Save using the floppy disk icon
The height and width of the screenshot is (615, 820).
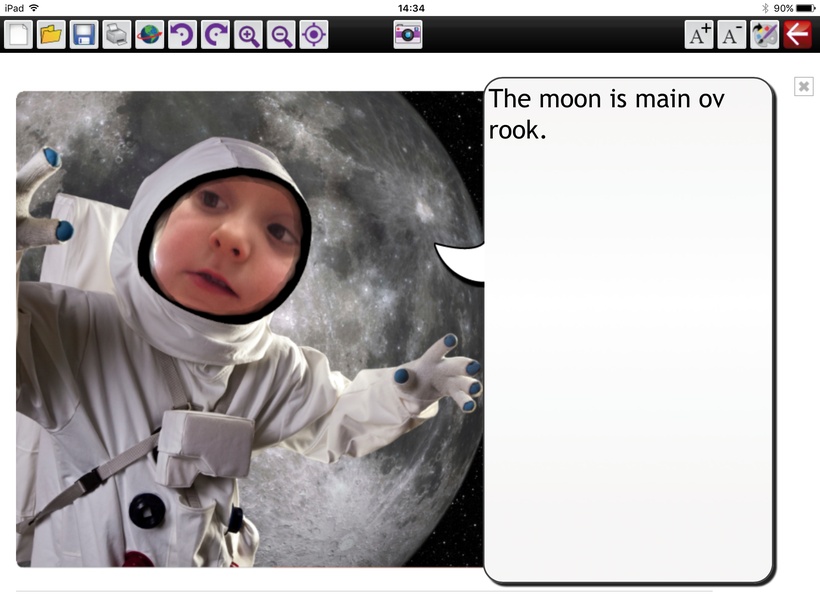click(x=84, y=35)
